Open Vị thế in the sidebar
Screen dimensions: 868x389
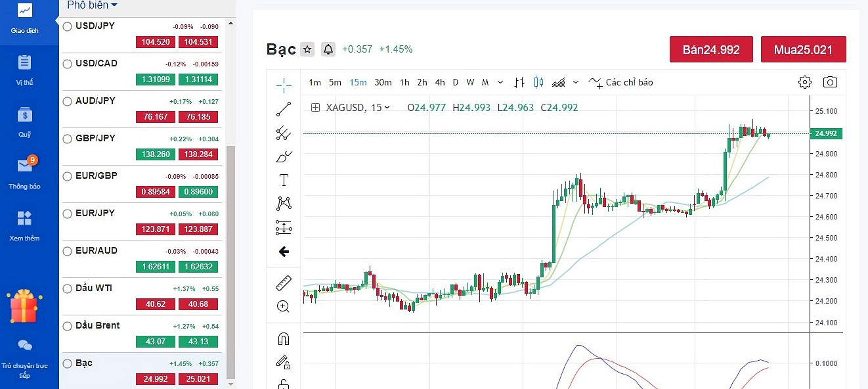pos(24,69)
